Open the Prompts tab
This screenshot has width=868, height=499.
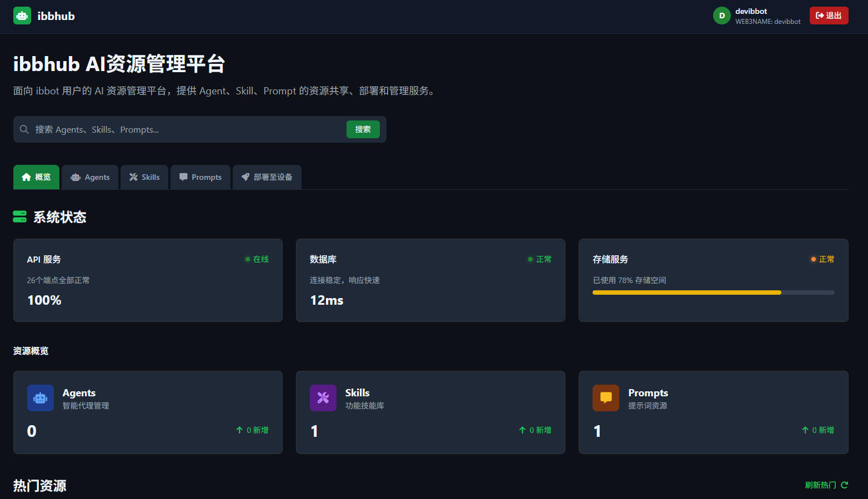point(200,177)
